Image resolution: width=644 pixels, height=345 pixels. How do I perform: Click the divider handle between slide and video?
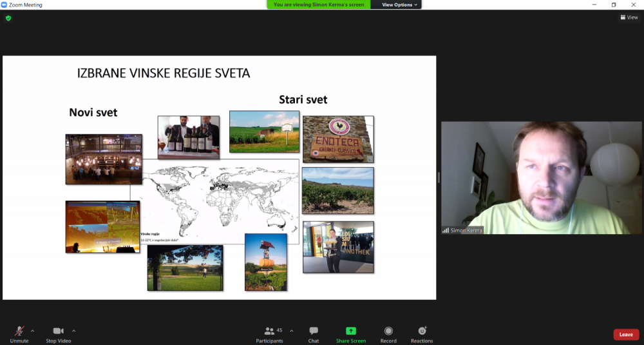(x=439, y=177)
